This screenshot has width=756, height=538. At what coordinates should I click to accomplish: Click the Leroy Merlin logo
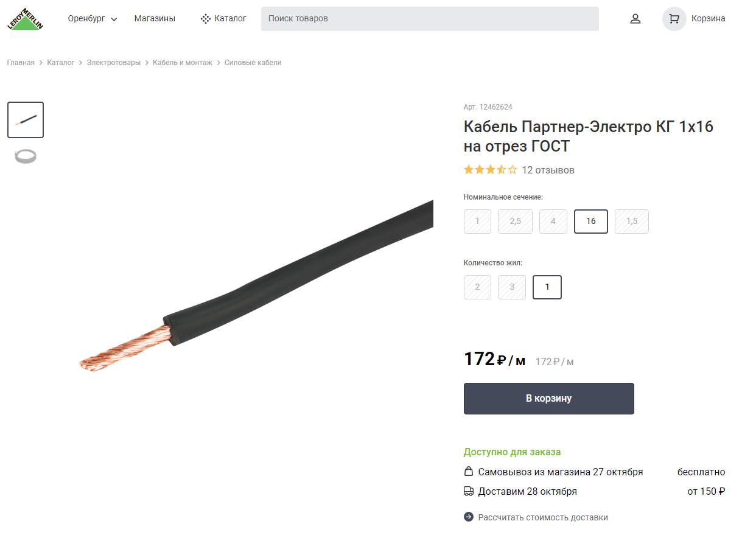pos(25,19)
